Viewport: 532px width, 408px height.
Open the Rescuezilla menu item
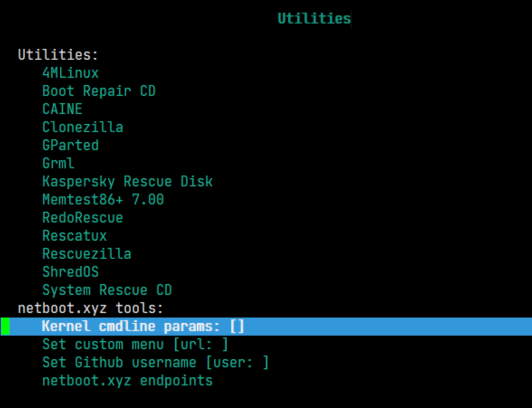click(87, 254)
